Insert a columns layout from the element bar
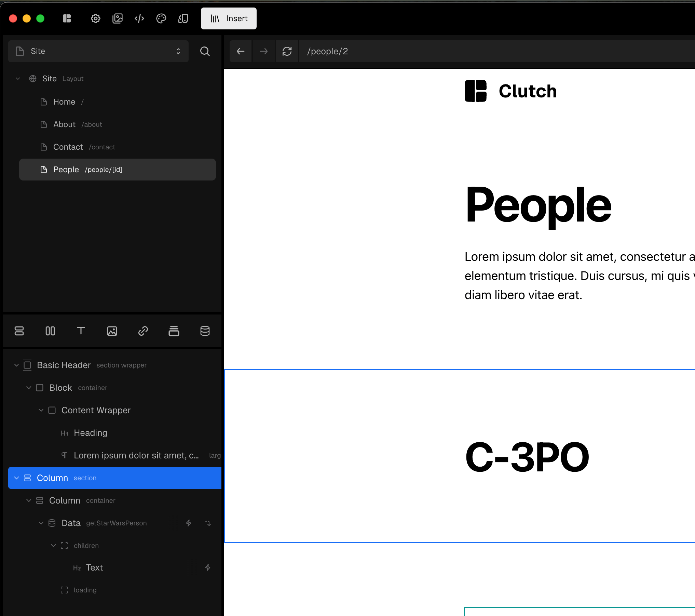The width and height of the screenshot is (695, 616). (x=50, y=331)
